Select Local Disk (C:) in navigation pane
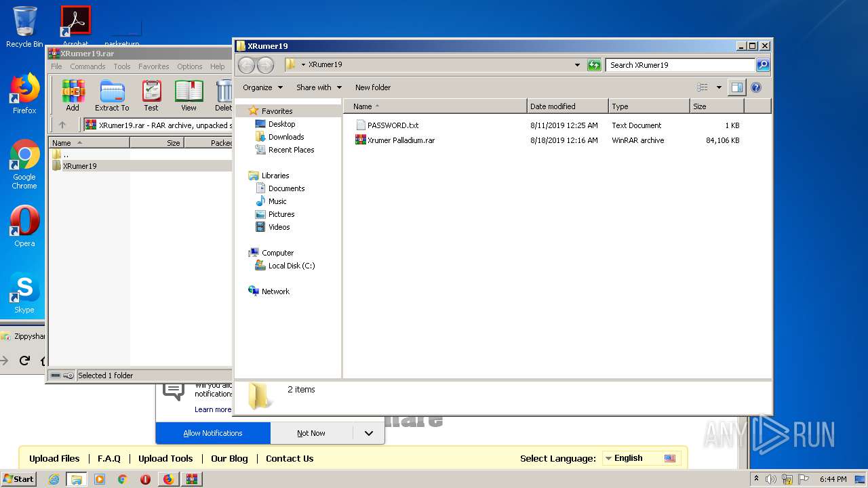This screenshot has height=488, width=868. (x=292, y=266)
